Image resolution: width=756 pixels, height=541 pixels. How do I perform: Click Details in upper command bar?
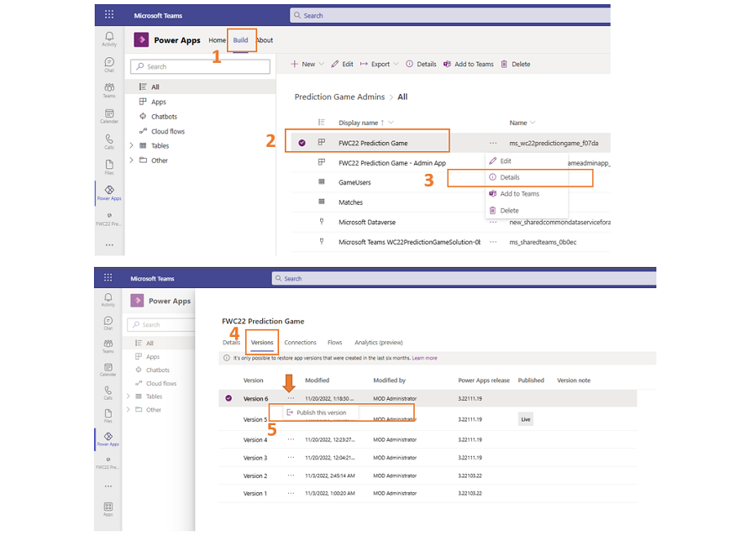coord(421,64)
